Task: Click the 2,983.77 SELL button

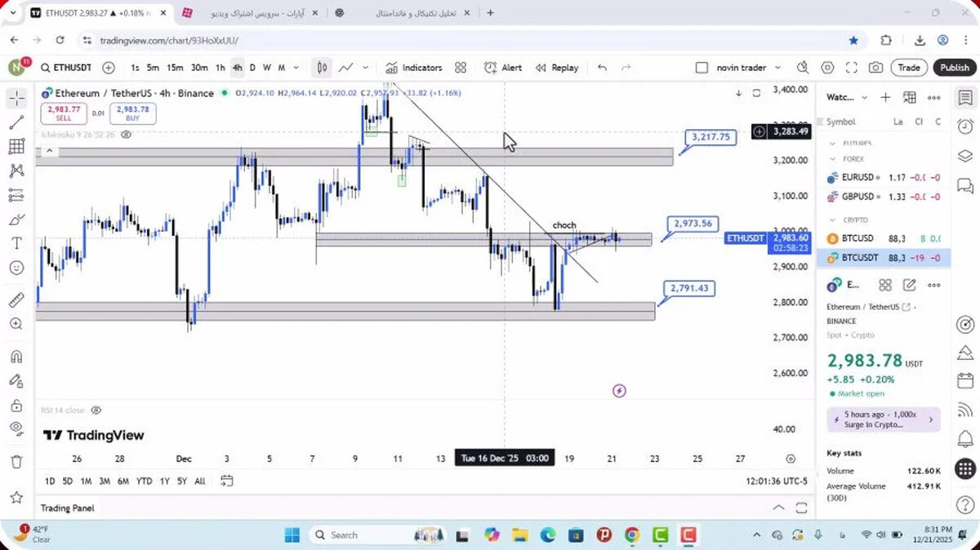Action: [x=64, y=113]
